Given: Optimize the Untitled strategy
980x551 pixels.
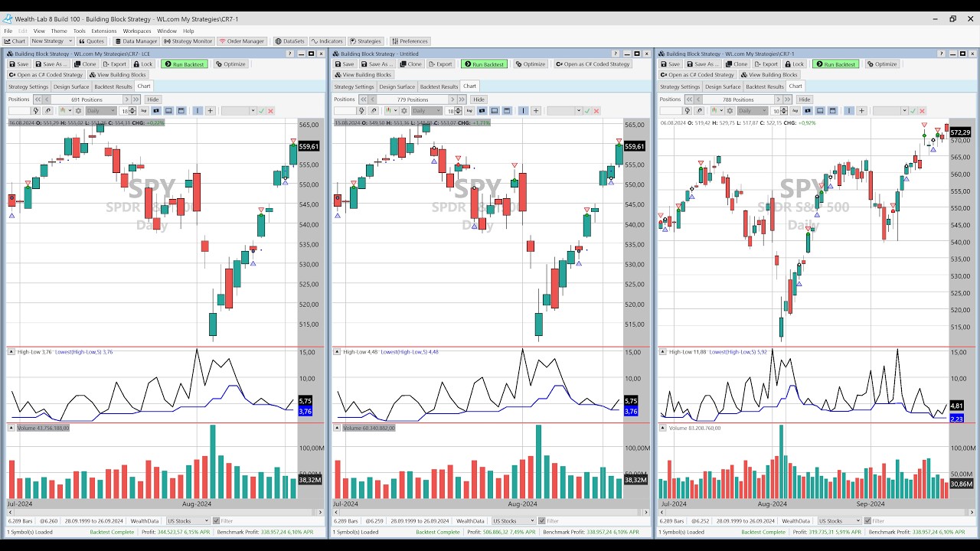Looking at the screenshot, I should pyautogui.click(x=531, y=64).
